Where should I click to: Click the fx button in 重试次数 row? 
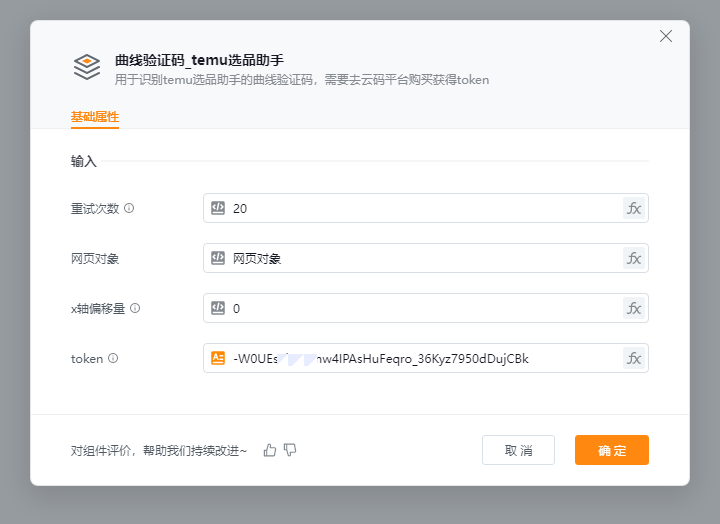[x=634, y=208]
